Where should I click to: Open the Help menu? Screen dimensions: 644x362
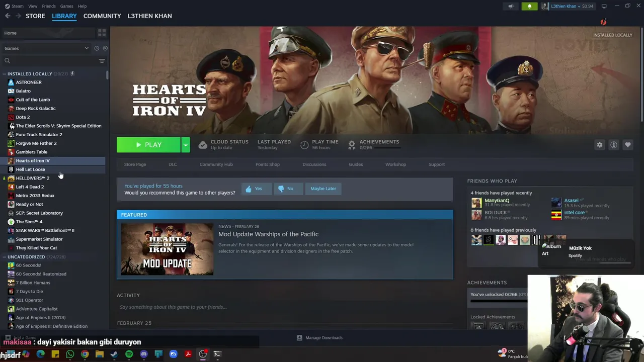coord(82,6)
